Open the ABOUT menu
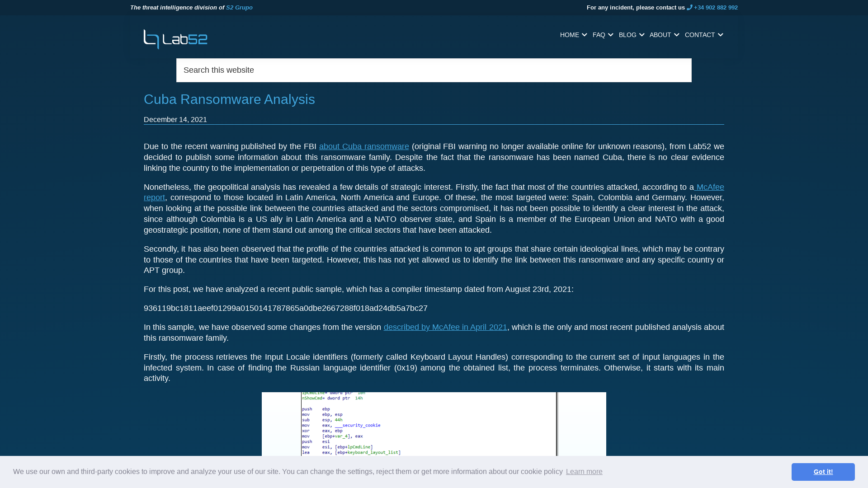868x488 pixels. point(660,35)
